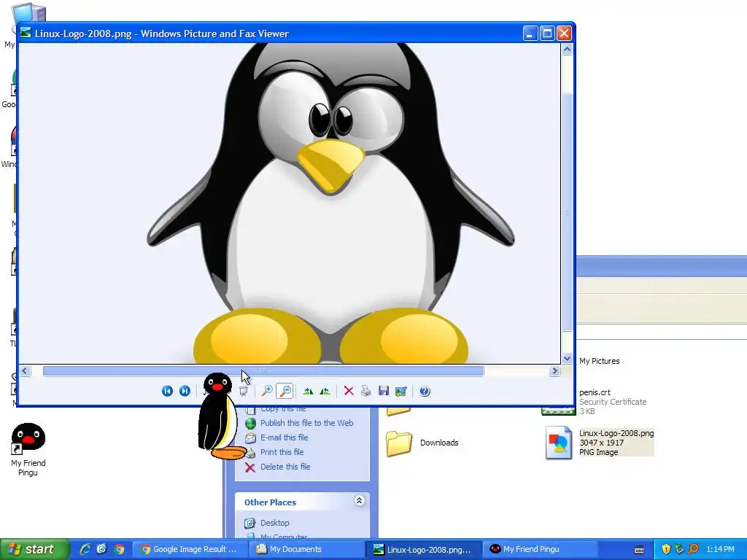Click horizontal scrollbar left arrow
The width and height of the screenshot is (747, 560).
(x=25, y=371)
